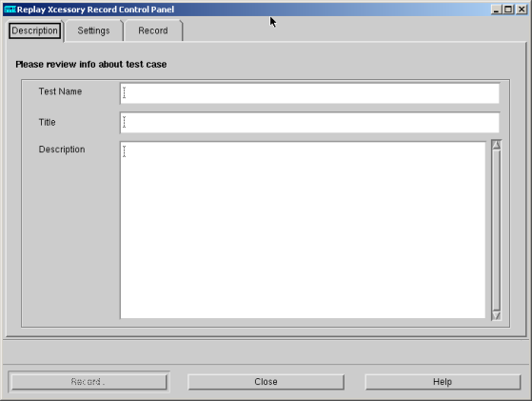Open Help from the bottom button
Image resolution: width=532 pixels, height=401 pixels.
443,382
